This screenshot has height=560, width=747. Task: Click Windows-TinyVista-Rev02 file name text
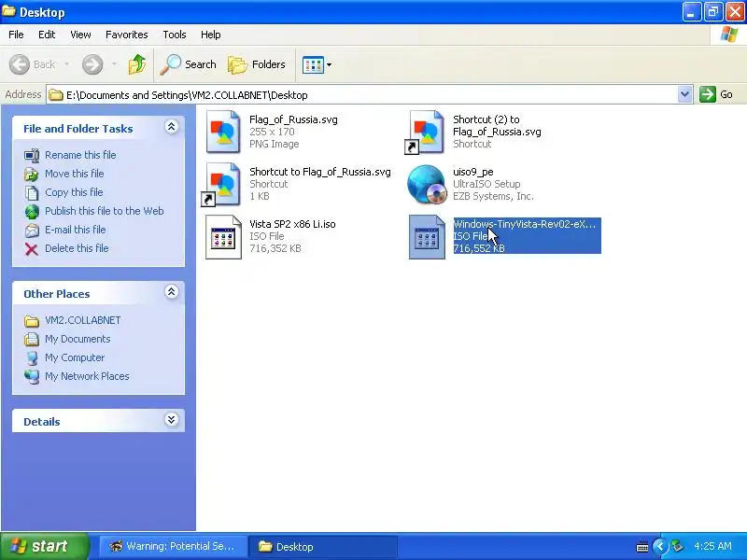point(525,224)
